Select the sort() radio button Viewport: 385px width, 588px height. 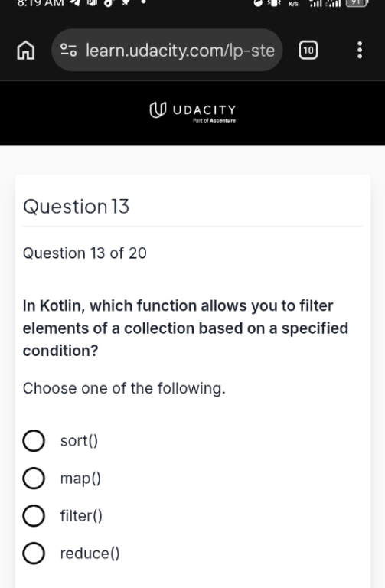pos(34,441)
